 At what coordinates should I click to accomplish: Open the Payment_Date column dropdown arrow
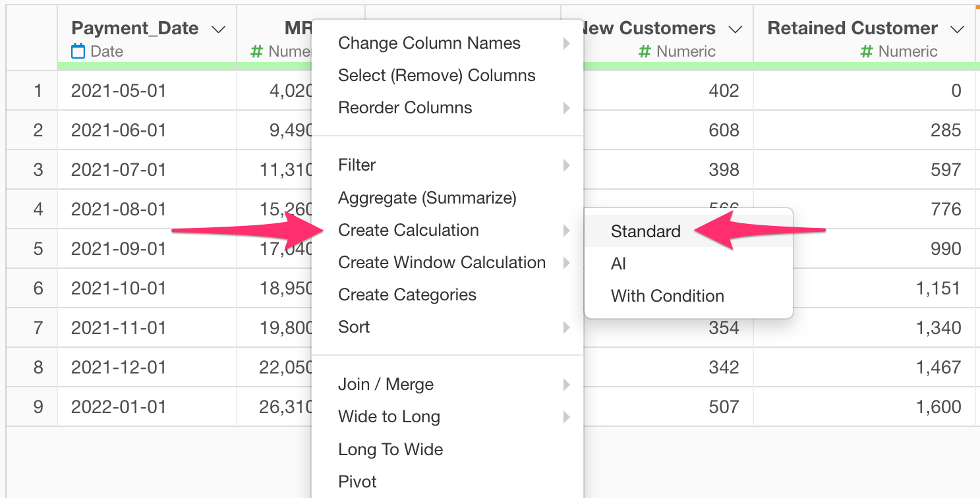(217, 29)
